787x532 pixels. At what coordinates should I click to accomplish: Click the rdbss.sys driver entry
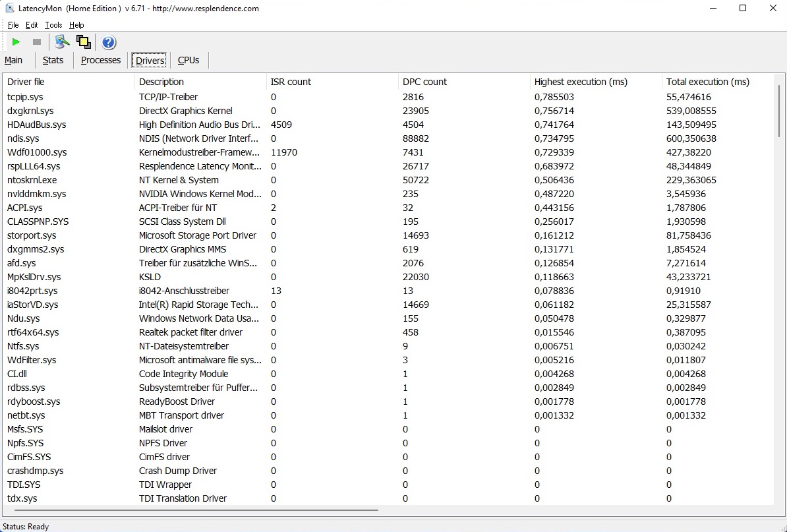(x=389, y=388)
